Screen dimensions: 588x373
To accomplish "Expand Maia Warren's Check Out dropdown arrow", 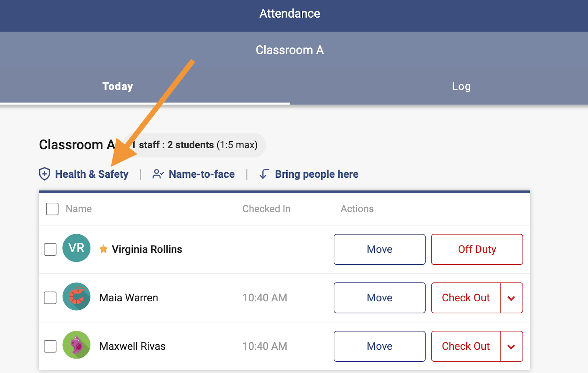I will [x=511, y=298].
